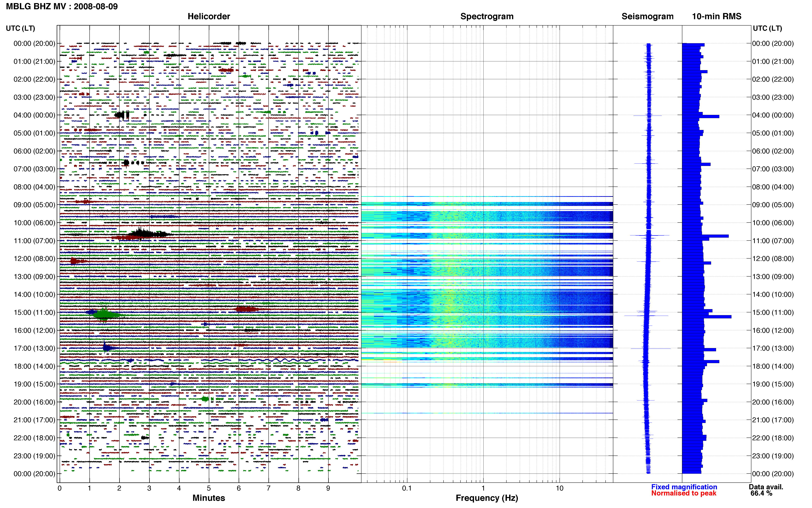The width and height of the screenshot is (812, 508).
Task: Click the RMS peak bar near 10:40
Action: [705, 236]
